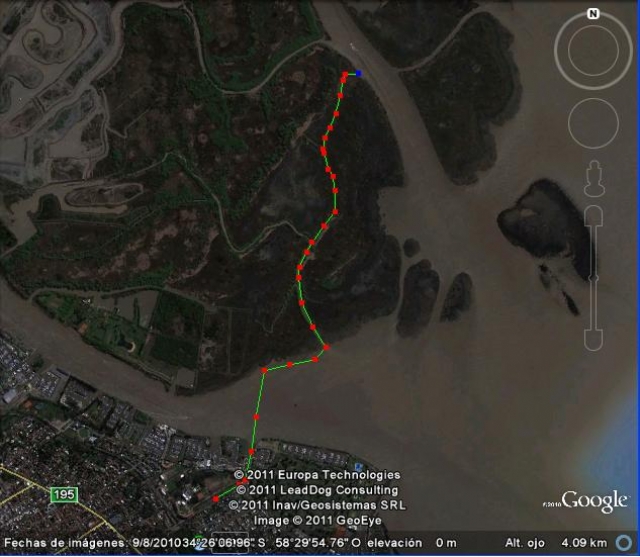Click the 'Image © 2011 GeoEye' attribution
This screenshot has width=640, height=557.
[x=318, y=520]
